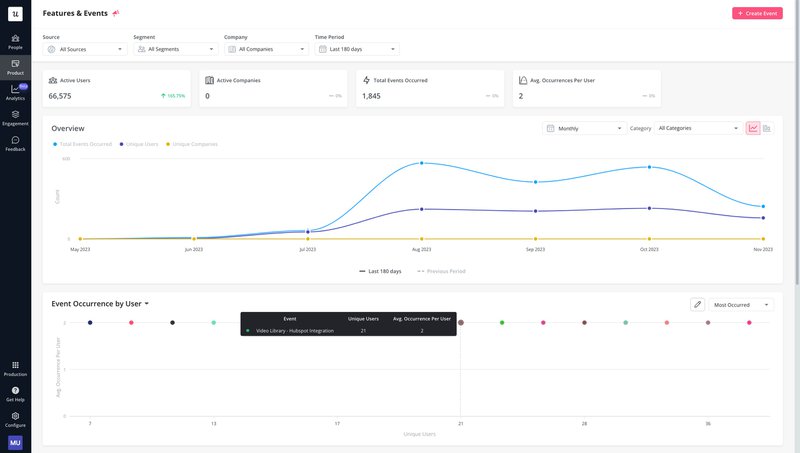Click the Create Event button
Viewport: 800px width, 453px height.
tap(757, 13)
